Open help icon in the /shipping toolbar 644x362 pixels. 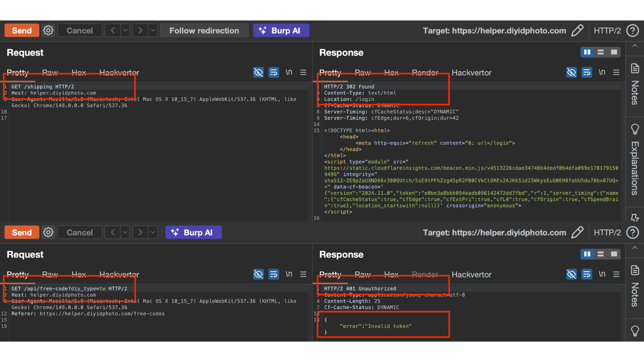tap(633, 30)
